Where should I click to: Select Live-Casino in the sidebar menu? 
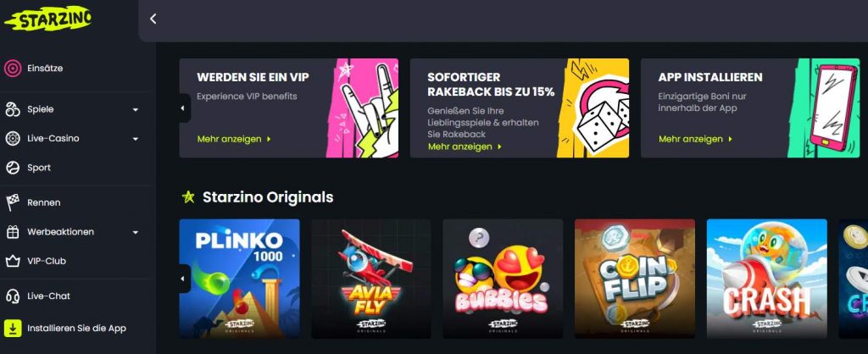(x=53, y=139)
